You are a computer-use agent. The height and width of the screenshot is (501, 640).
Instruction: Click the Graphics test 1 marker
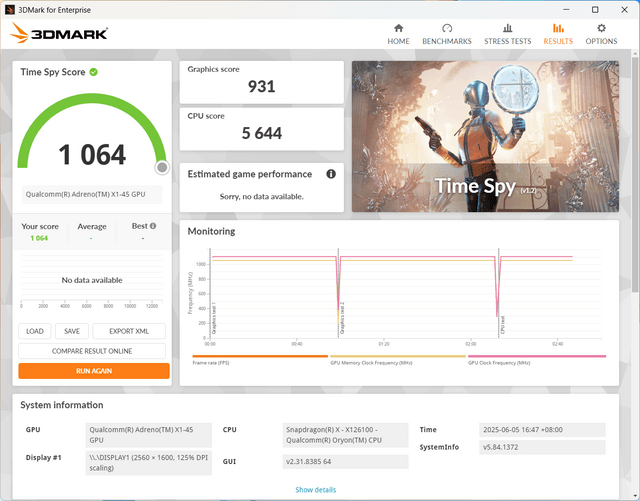click(x=210, y=293)
